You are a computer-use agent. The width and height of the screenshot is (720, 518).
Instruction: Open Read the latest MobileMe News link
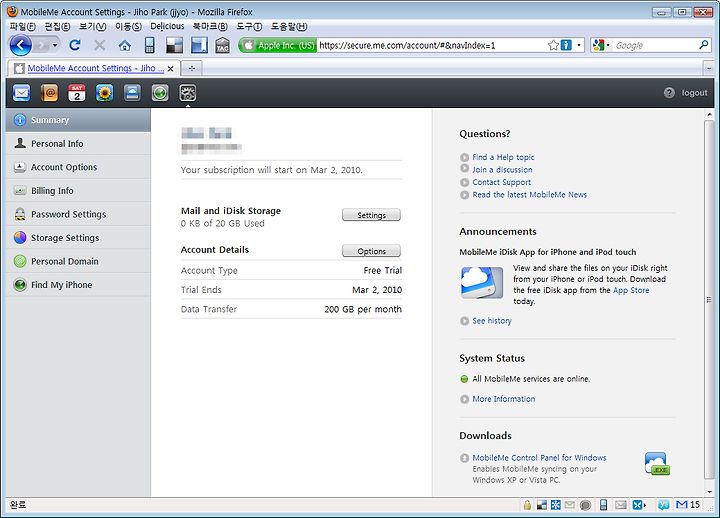coord(529,195)
